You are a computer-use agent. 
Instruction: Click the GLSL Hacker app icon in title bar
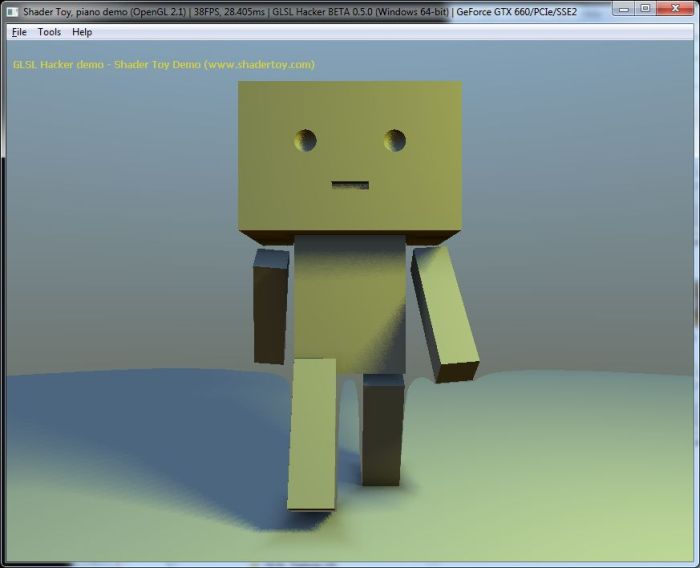tap(12, 12)
